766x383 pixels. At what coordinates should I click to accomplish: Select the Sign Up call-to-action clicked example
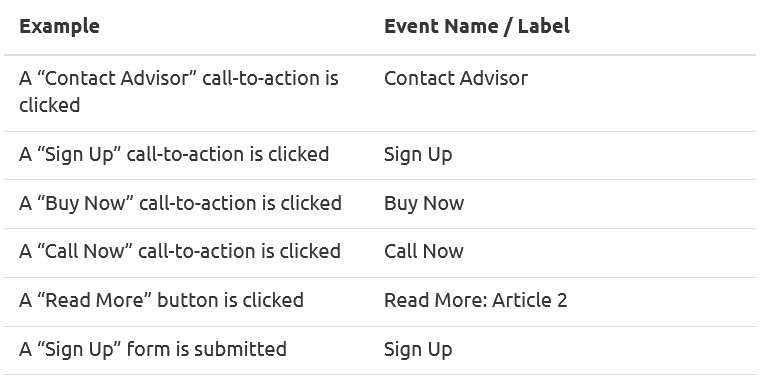(174, 154)
